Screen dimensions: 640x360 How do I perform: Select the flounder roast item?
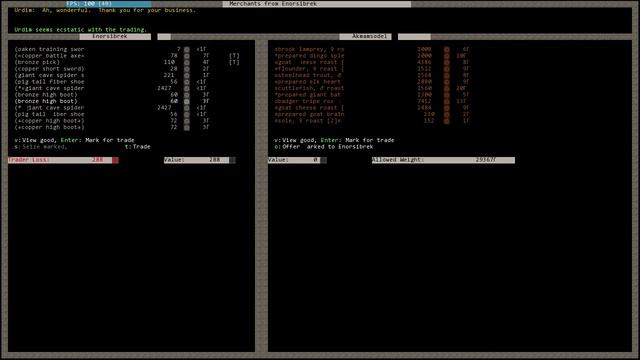click(309, 69)
